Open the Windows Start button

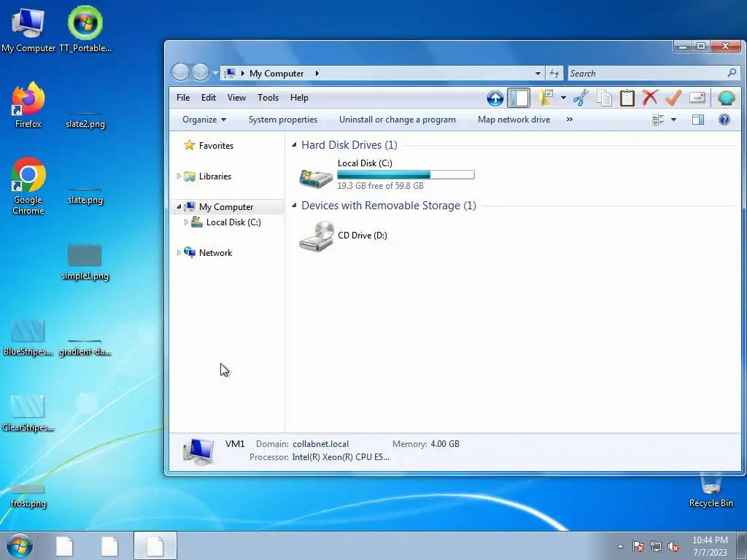tap(20, 545)
